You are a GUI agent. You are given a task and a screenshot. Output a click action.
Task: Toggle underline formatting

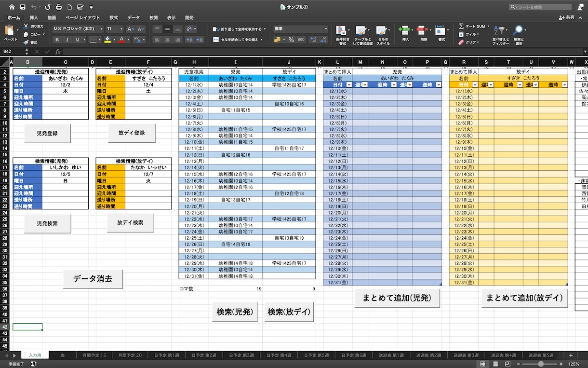pyautogui.click(x=77, y=40)
